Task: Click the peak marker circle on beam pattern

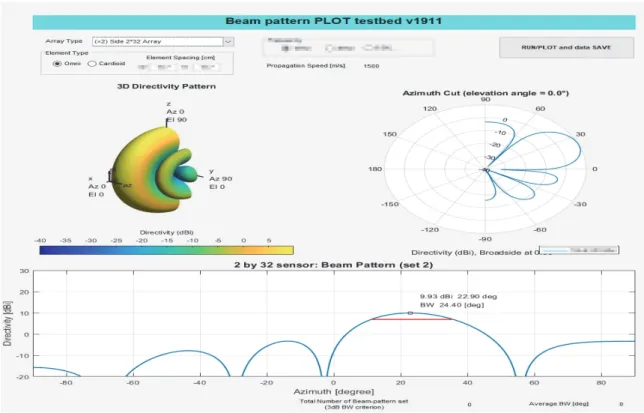Action: coord(410,313)
